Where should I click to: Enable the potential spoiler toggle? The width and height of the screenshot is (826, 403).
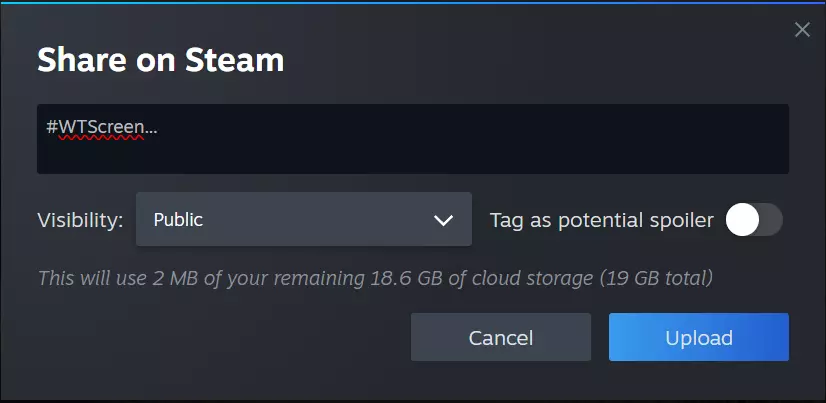pos(754,220)
